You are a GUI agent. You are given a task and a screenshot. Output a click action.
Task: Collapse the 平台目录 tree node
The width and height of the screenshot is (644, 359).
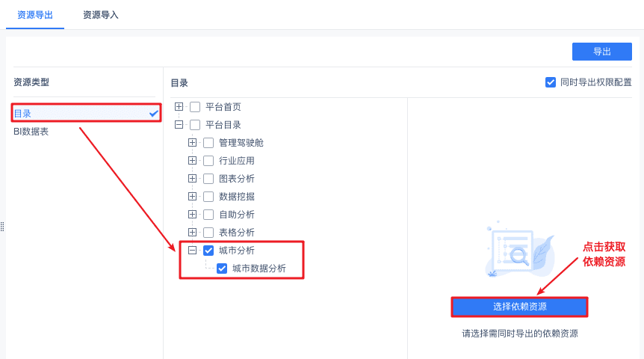coord(179,125)
